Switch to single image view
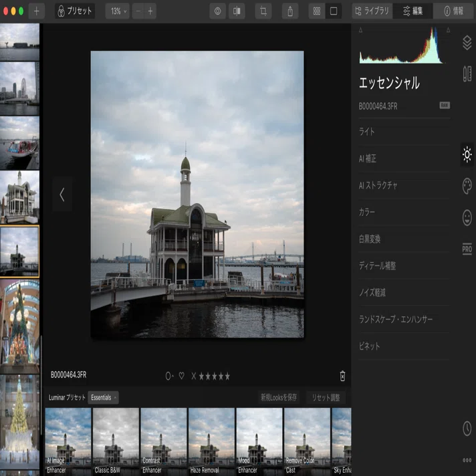The image size is (476, 476). point(334,11)
